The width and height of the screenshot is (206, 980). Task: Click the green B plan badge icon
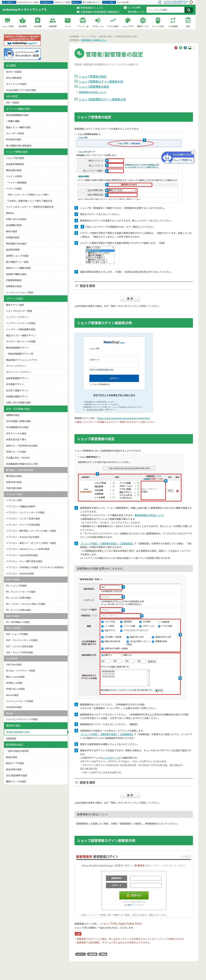[180, 48]
